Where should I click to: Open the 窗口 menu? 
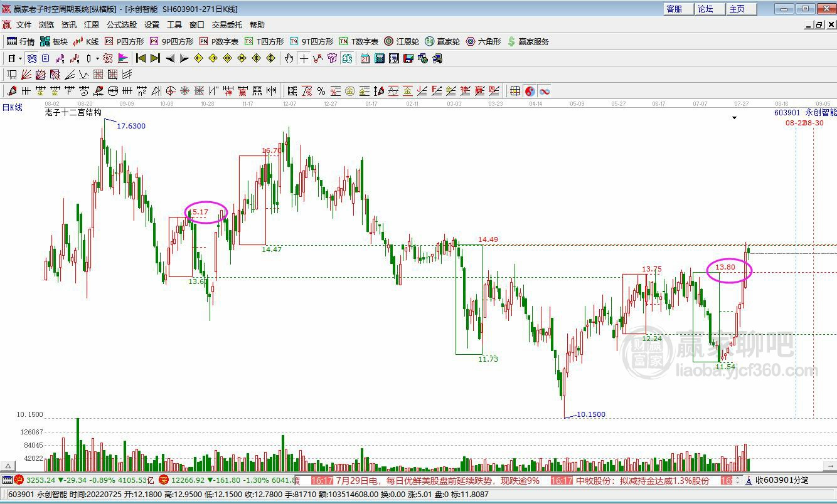[197, 25]
